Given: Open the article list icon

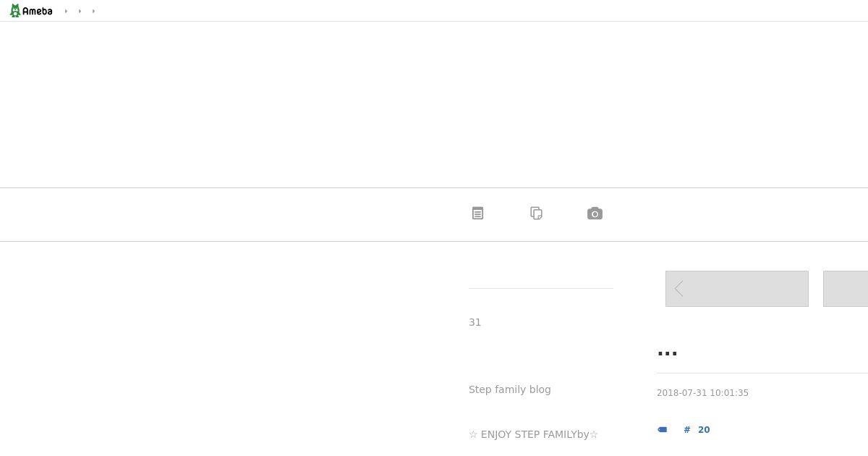Looking at the screenshot, I should (477, 214).
